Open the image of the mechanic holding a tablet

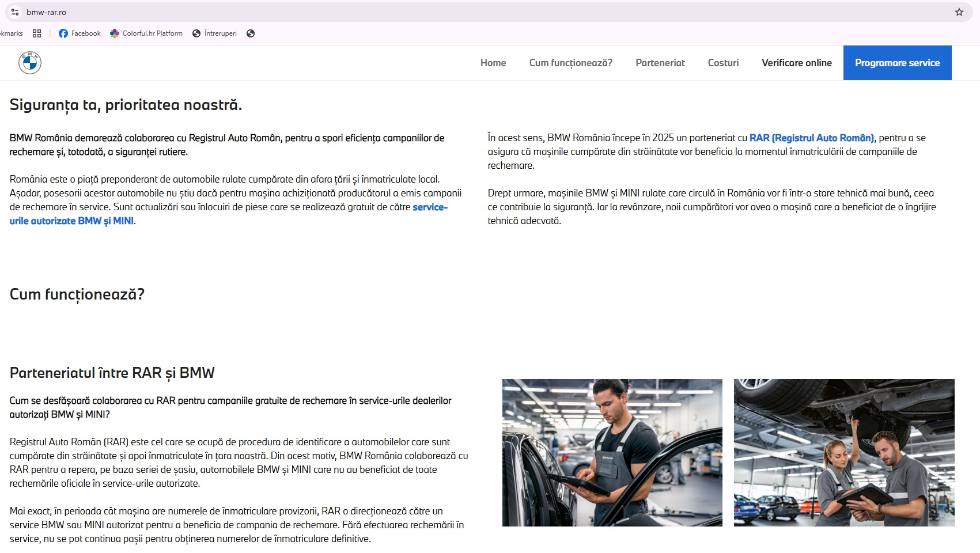(x=612, y=452)
